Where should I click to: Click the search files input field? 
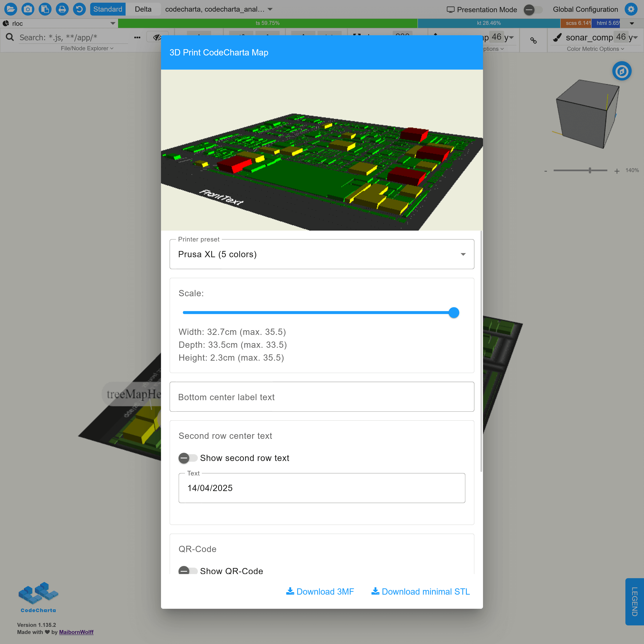point(73,37)
